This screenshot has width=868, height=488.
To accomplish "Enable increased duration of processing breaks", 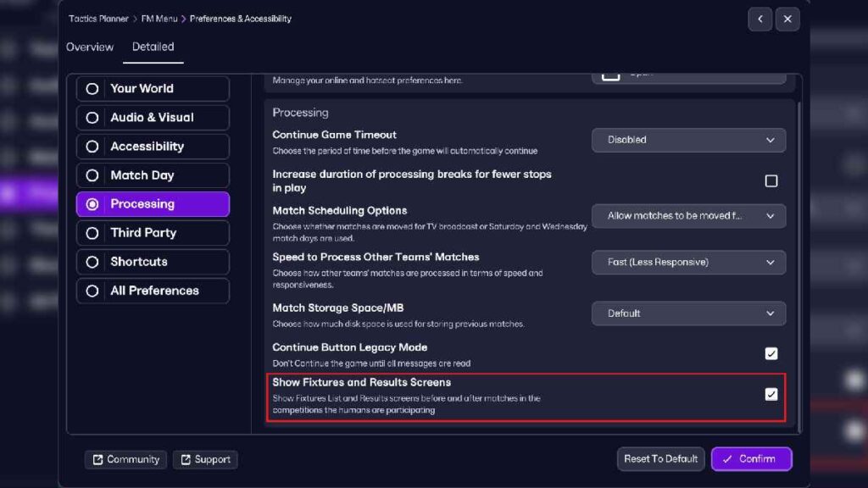I will pyautogui.click(x=771, y=180).
